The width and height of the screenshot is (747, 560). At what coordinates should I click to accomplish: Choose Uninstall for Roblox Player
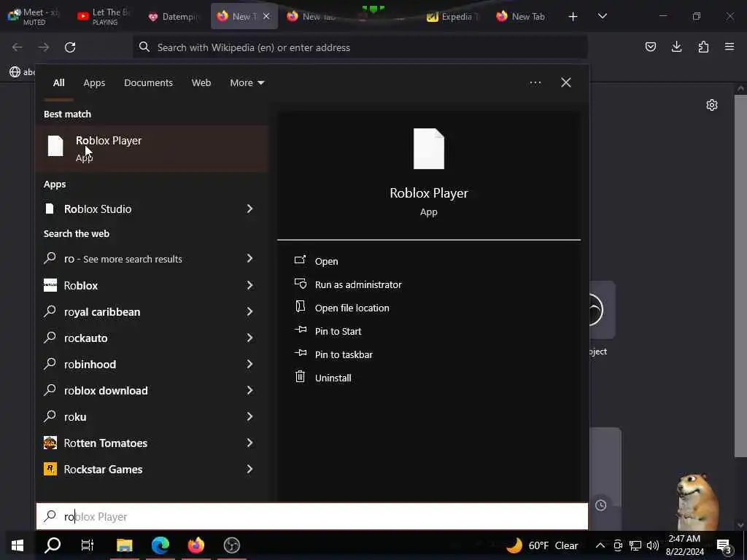click(x=333, y=378)
